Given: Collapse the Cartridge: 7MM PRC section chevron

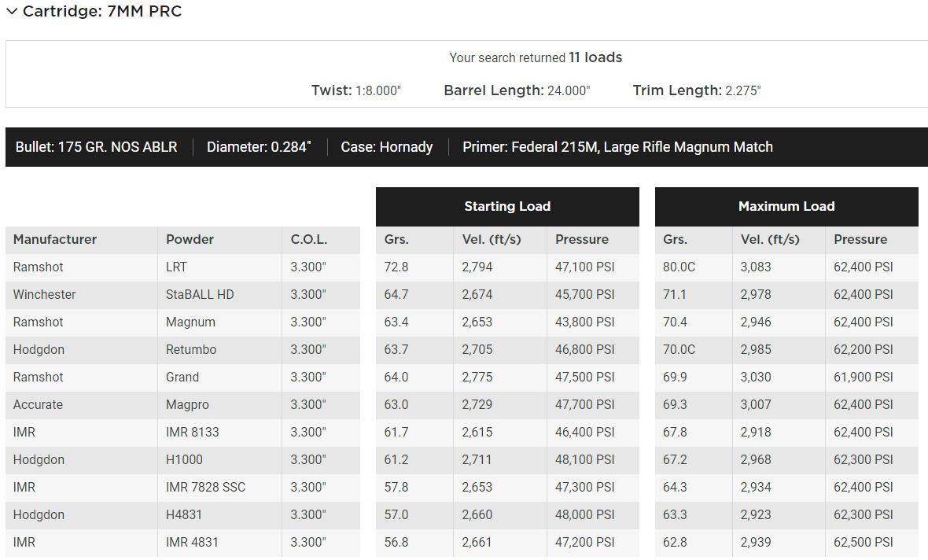Looking at the screenshot, I should tap(12, 12).
